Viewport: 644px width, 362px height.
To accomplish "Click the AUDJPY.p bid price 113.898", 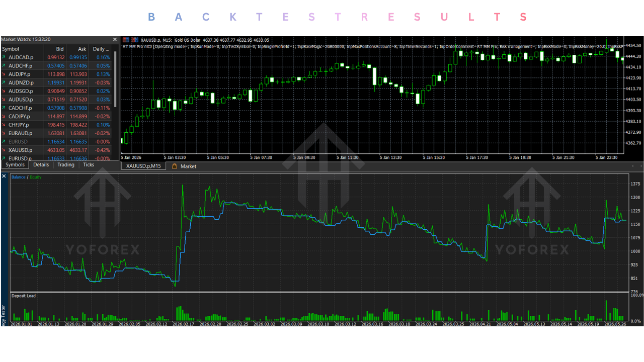I will (x=56, y=74).
